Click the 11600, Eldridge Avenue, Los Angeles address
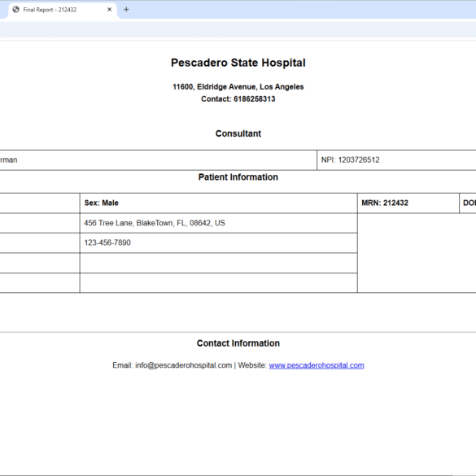Screen dimensions: 476x476 [x=238, y=87]
